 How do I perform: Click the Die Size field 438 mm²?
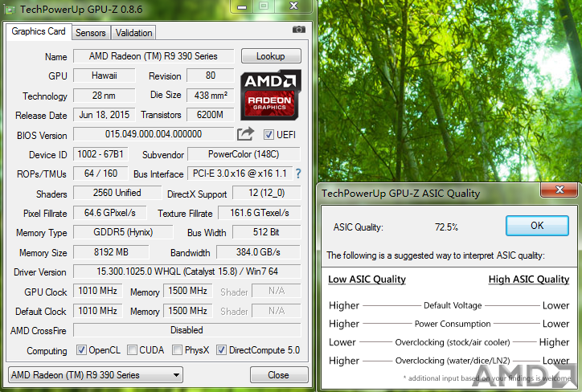click(x=211, y=96)
